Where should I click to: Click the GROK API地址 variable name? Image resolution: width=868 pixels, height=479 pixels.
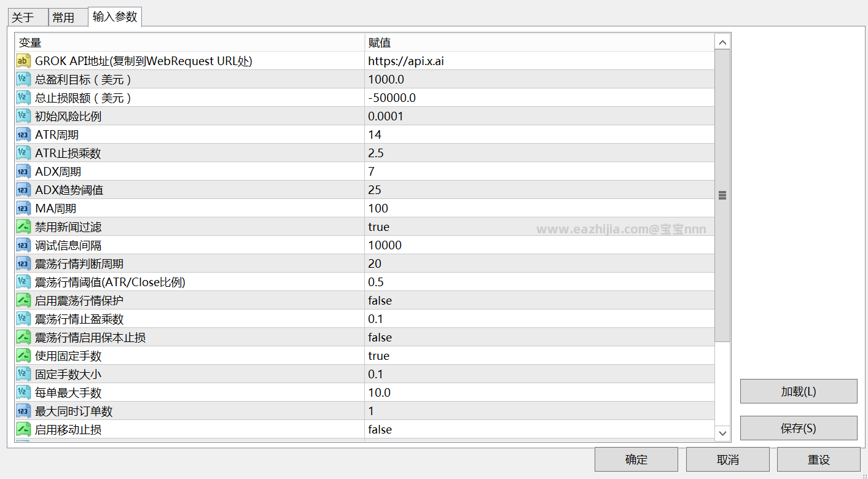coord(144,61)
